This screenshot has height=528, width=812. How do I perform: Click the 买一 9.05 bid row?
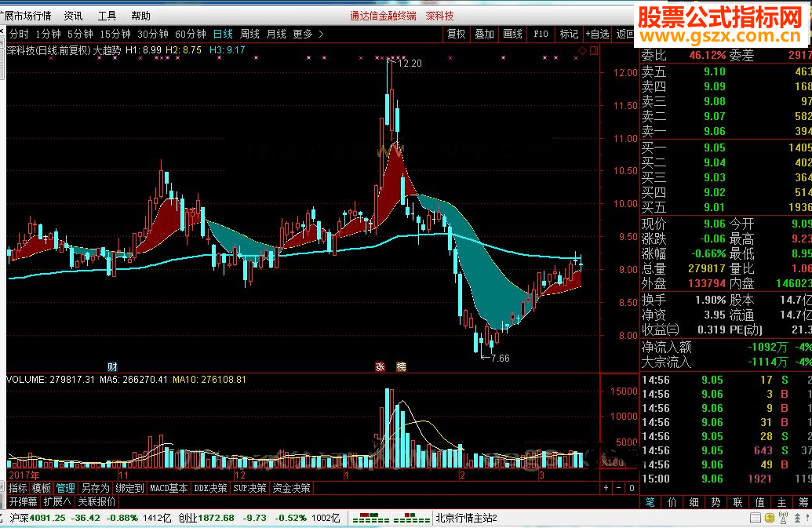pyautogui.click(x=726, y=147)
